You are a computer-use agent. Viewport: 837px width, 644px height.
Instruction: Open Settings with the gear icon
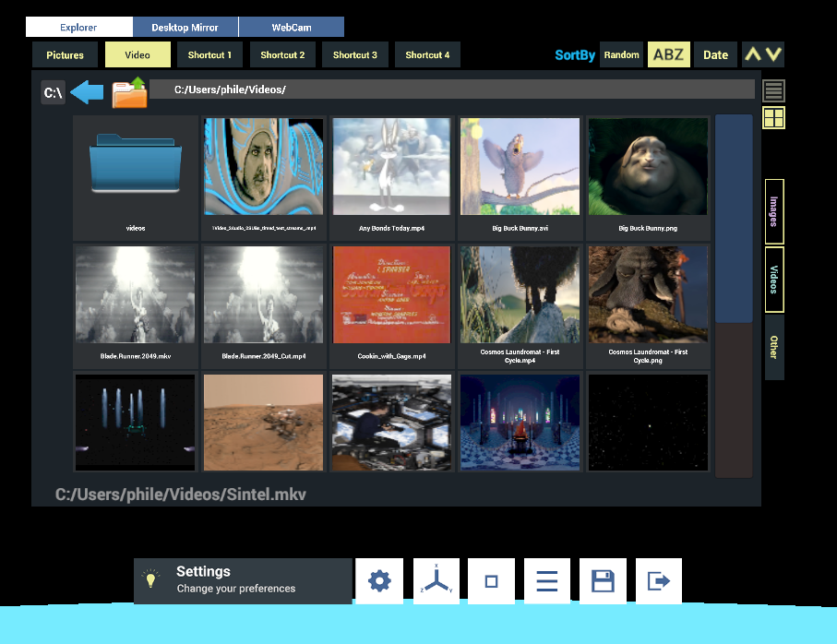379,581
